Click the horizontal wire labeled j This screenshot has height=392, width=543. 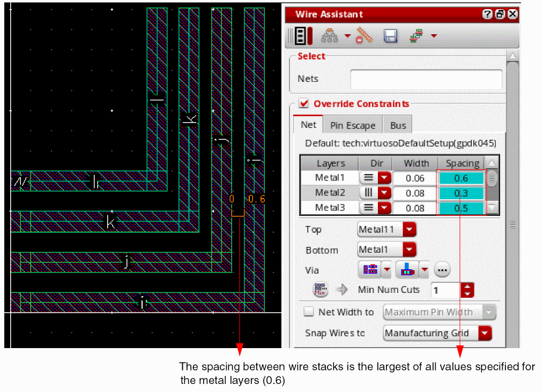pyautogui.click(x=121, y=262)
